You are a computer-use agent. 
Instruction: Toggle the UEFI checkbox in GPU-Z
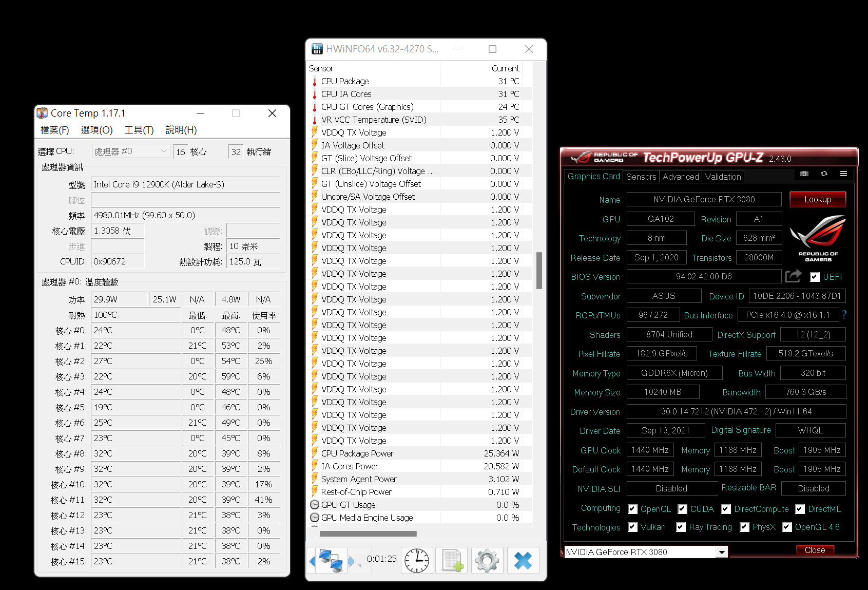tap(815, 277)
